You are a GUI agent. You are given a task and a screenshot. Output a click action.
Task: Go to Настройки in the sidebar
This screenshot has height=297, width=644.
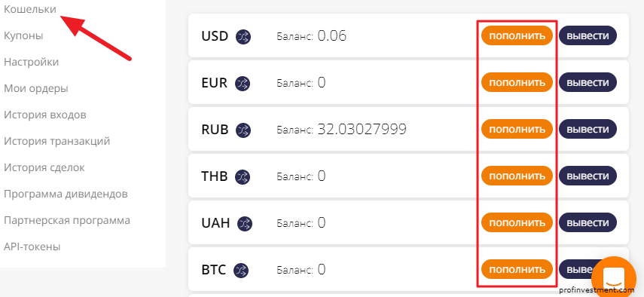pos(31,62)
